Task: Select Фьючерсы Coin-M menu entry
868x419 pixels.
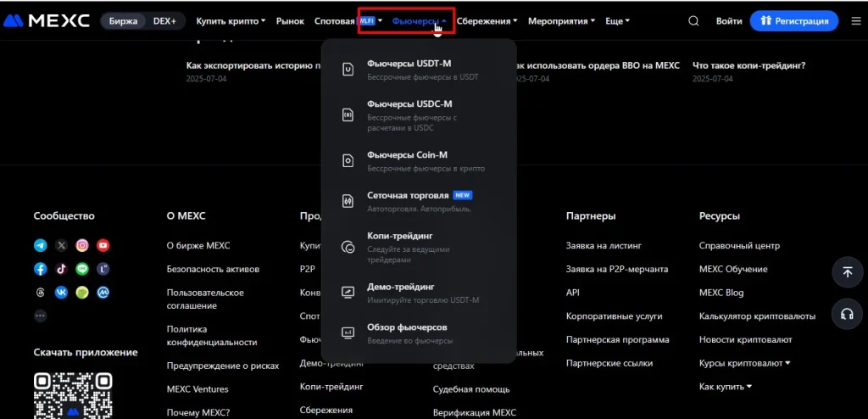Action: tap(419, 160)
